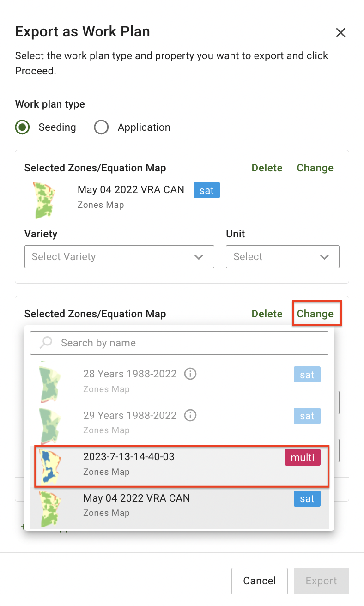Expand the Unit dropdown
364x606 pixels.
(282, 257)
